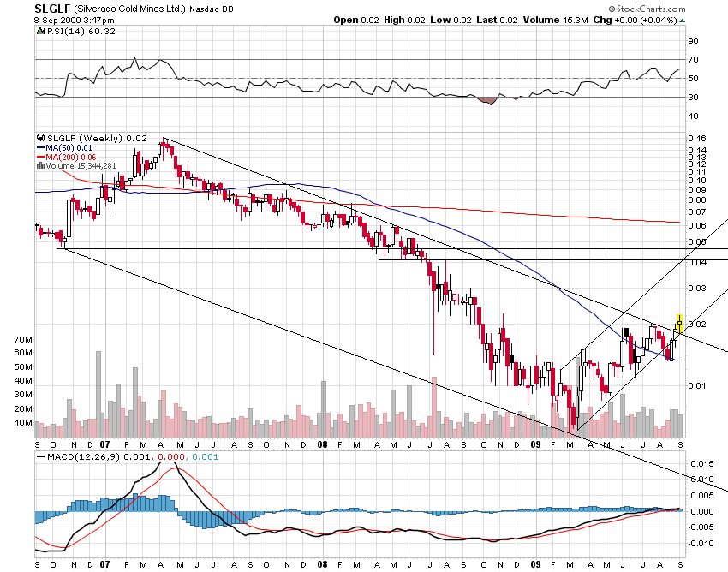
Task: Click the 'High 0.02' value
Action: [404, 20]
